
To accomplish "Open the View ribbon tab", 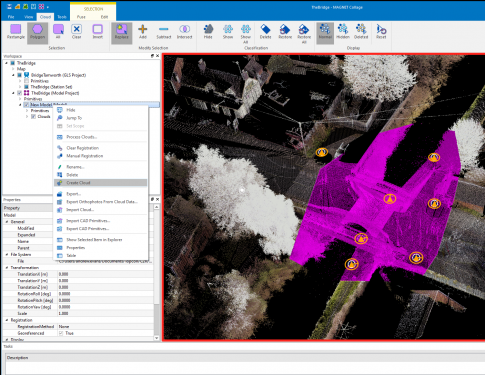I will [28, 17].
